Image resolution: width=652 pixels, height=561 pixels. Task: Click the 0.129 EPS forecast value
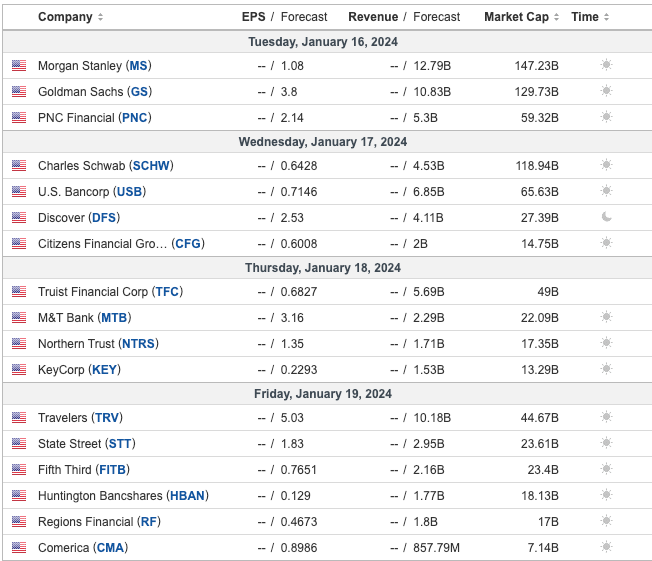coord(296,496)
